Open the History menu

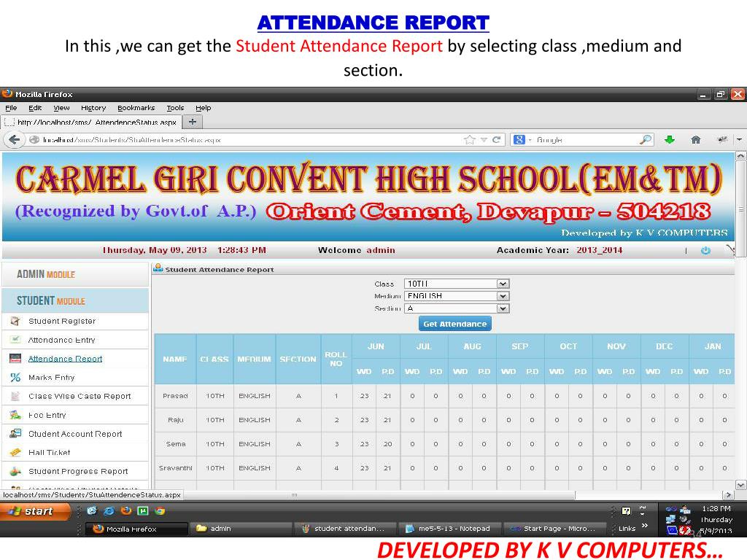pyautogui.click(x=93, y=108)
